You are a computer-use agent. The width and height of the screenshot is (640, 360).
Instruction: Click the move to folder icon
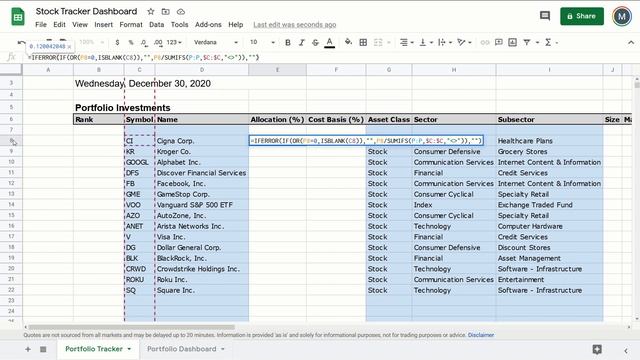[165, 11]
